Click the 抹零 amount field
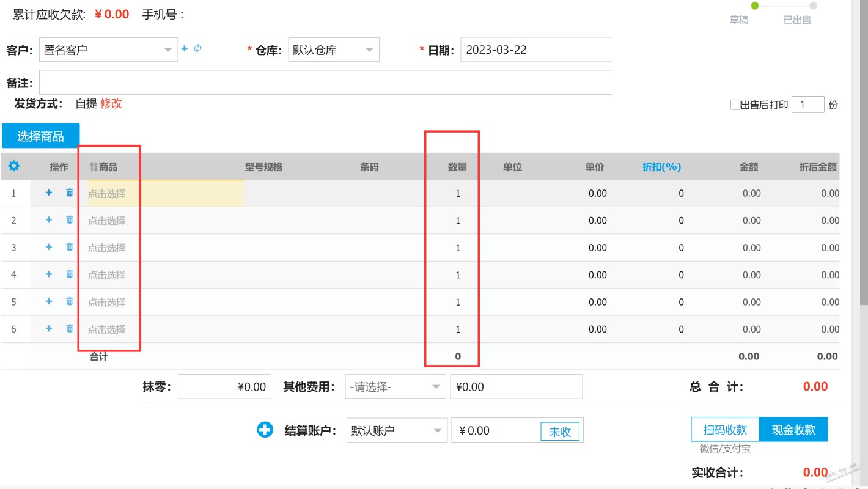868x489 pixels. coord(224,386)
